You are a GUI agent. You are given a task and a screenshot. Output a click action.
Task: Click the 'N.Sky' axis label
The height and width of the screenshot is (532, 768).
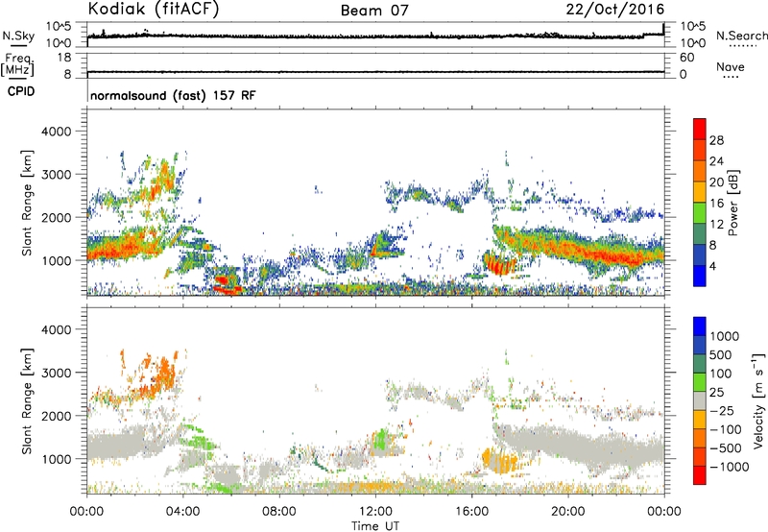(x=18, y=36)
